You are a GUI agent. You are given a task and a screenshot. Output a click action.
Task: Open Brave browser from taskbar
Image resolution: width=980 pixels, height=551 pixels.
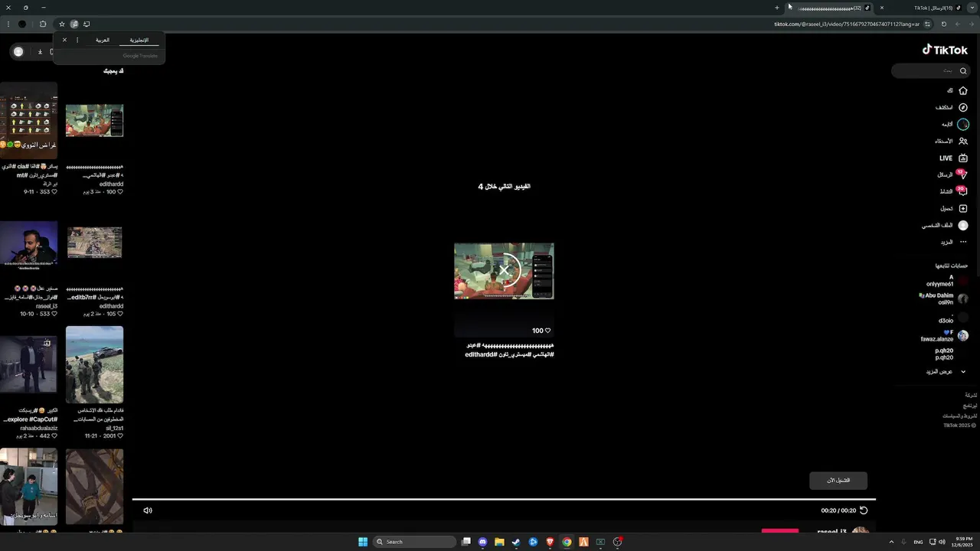click(550, 542)
